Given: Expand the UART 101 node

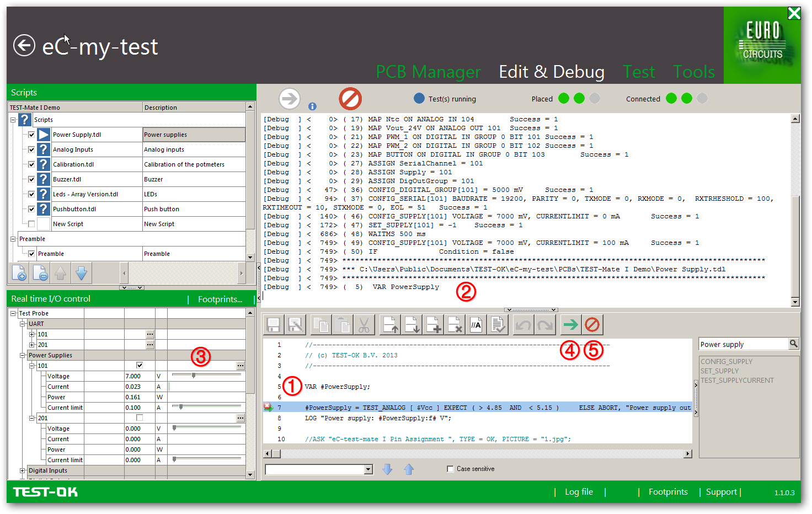Looking at the screenshot, I should pos(32,334).
